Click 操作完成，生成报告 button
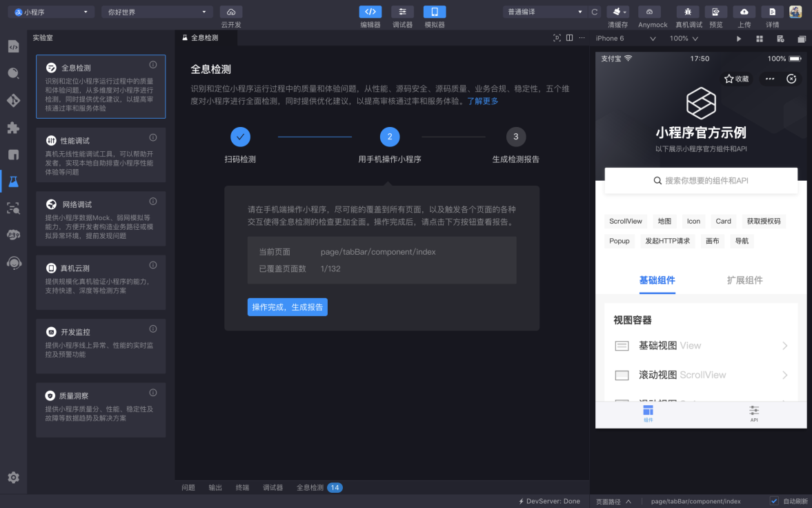Image resolution: width=812 pixels, height=508 pixels. (288, 307)
